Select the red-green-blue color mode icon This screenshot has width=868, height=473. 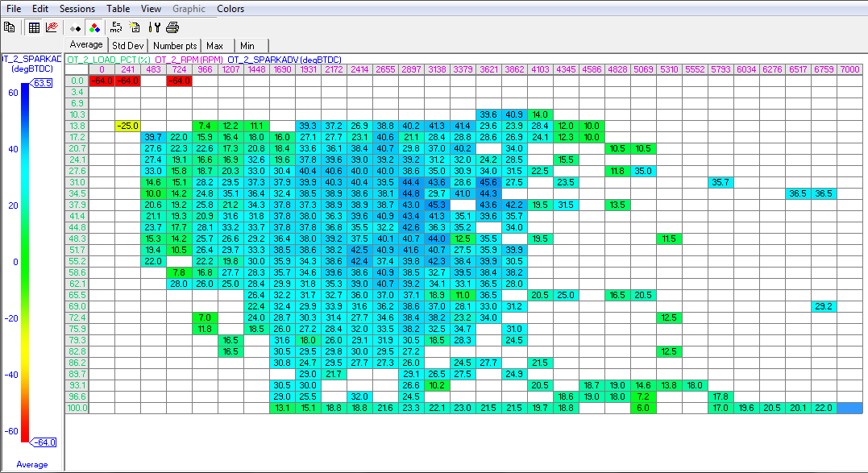click(x=94, y=27)
